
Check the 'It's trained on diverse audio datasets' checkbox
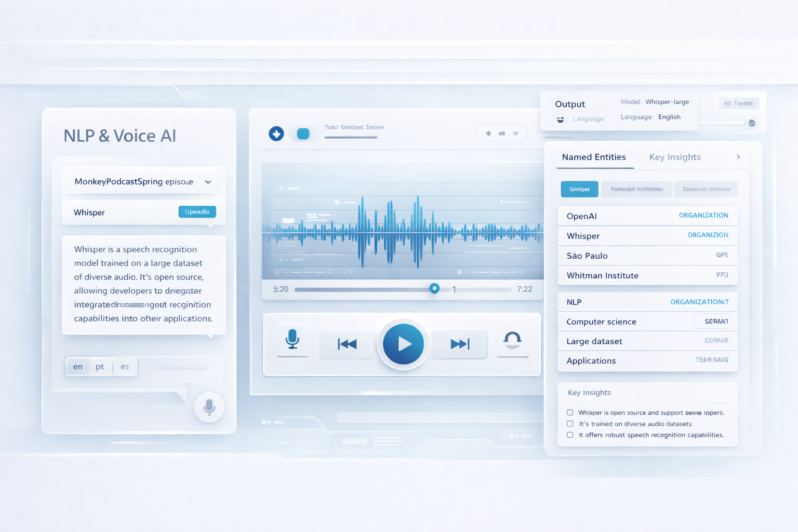[570, 423]
